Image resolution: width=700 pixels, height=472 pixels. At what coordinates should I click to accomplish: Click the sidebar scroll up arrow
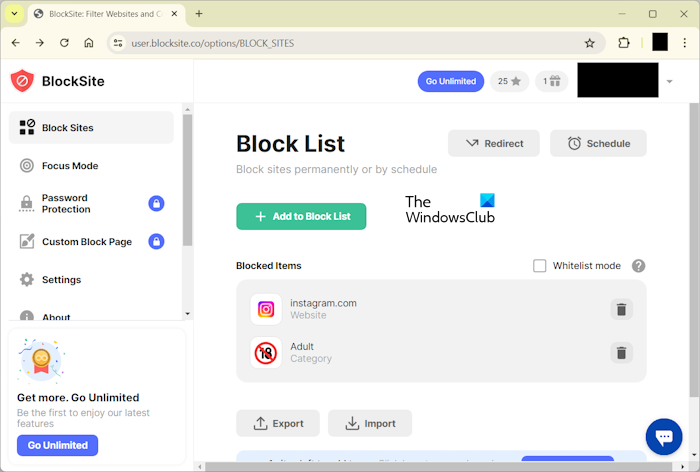tap(188, 109)
